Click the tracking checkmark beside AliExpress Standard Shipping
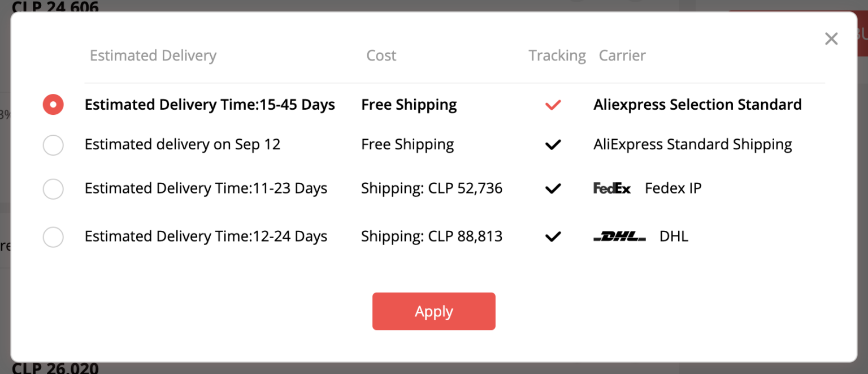 [x=553, y=145]
